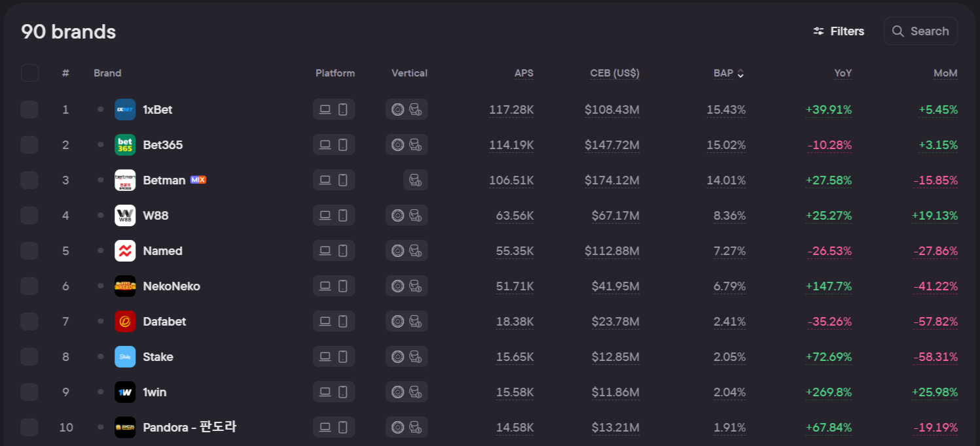This screenshot has height=446, width=980.
Task: Click the 1win brand logo icon
Action: [125, 392]
